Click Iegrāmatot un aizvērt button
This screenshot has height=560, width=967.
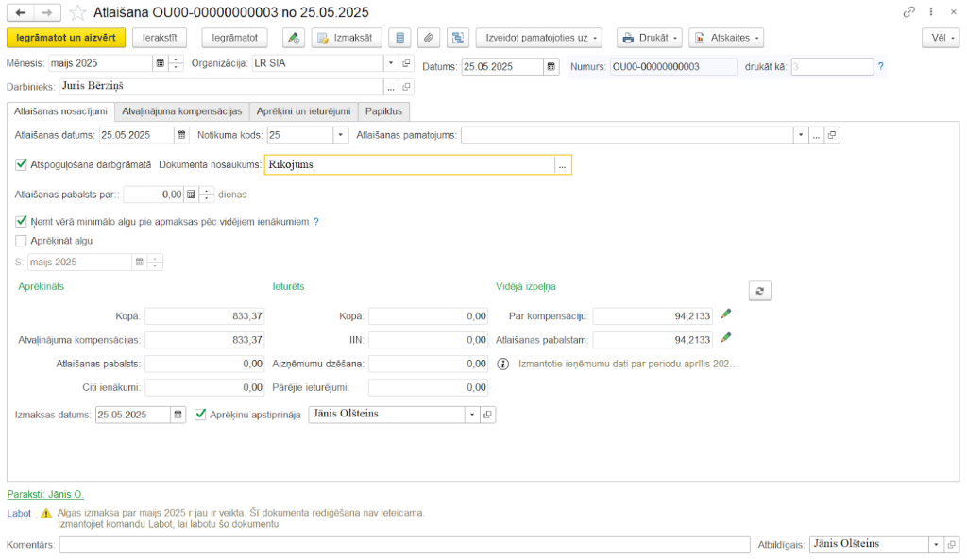coord(66,38)
